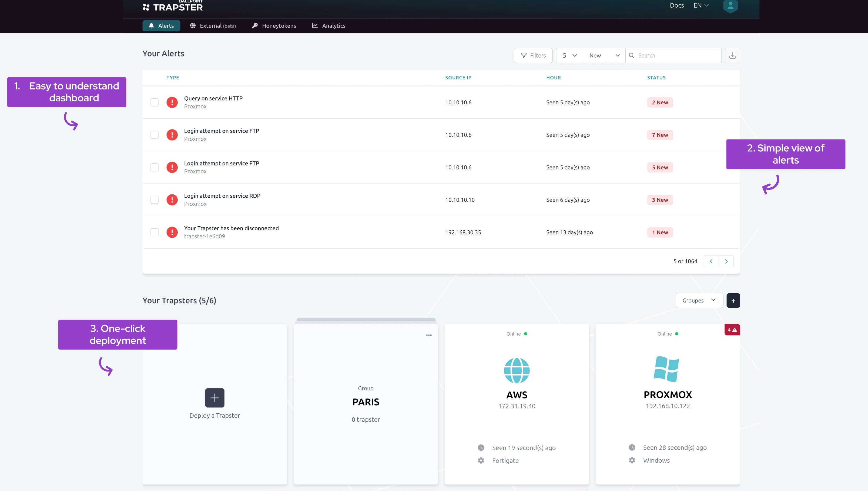868x491 pixels.
Task: Tick the Trapster disconnected alert checkbox
Action: point(154,232)
